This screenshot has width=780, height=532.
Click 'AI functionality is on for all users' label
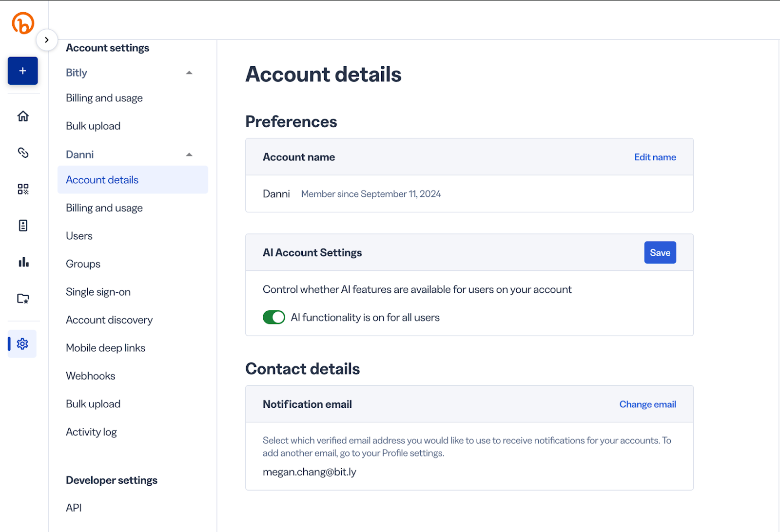[365, 318]
